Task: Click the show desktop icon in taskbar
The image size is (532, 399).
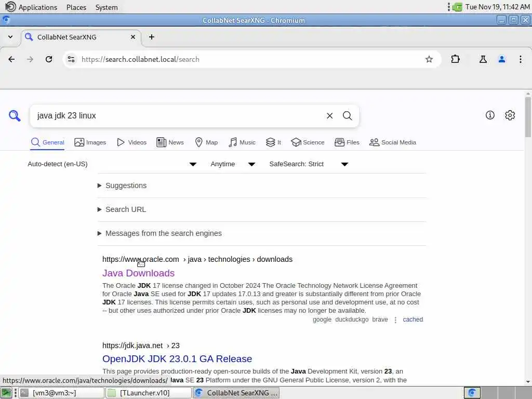Action: click(x=6, y=393)
